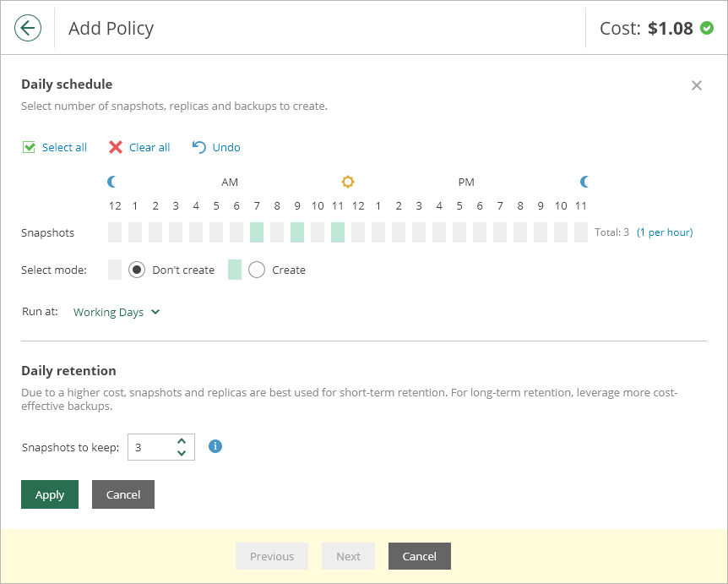Increase Snapshots to keep with up arrow
The height and width of the screenshot is (584, 728).
coord(182,441)
